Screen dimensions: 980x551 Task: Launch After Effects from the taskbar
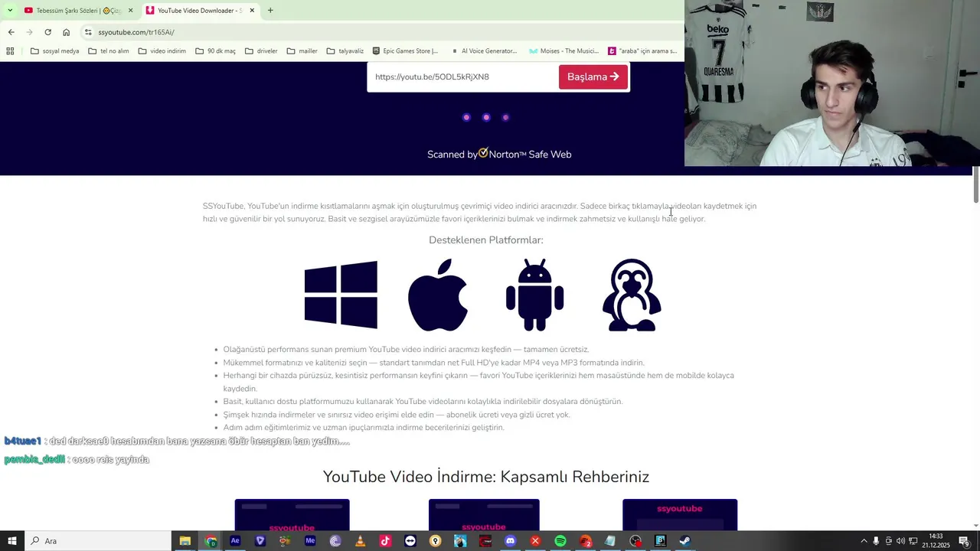pos(235,541)
